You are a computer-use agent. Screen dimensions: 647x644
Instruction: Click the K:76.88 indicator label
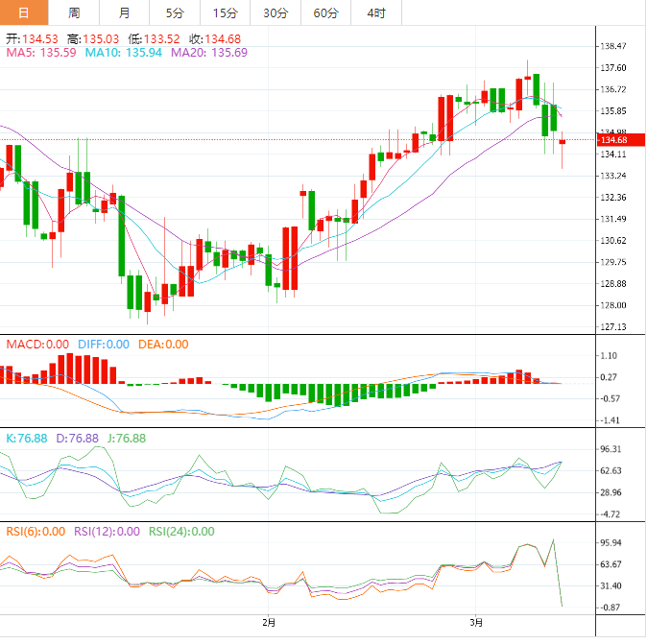tap(27, 439)
